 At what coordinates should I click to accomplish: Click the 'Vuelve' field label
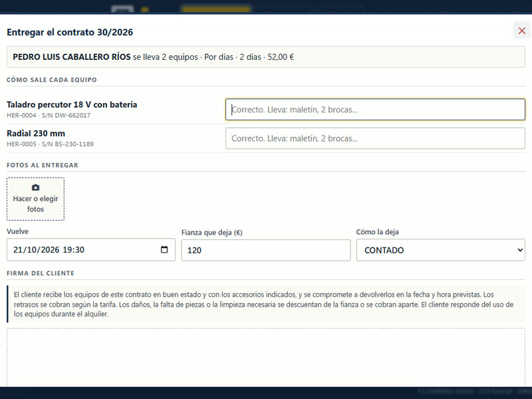click(18, 231)
